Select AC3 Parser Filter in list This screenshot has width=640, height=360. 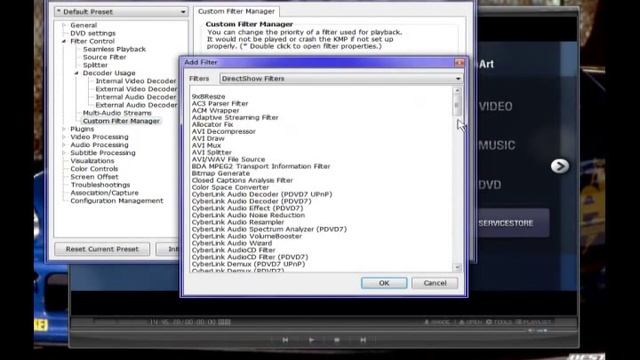220,104
